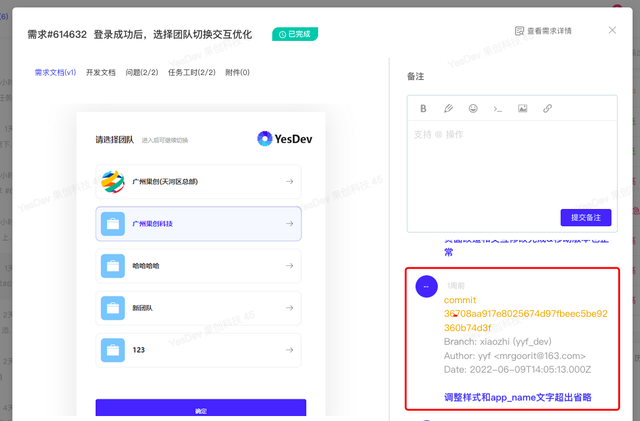Insert a hyperlink with the chain icon

[547, 109]
